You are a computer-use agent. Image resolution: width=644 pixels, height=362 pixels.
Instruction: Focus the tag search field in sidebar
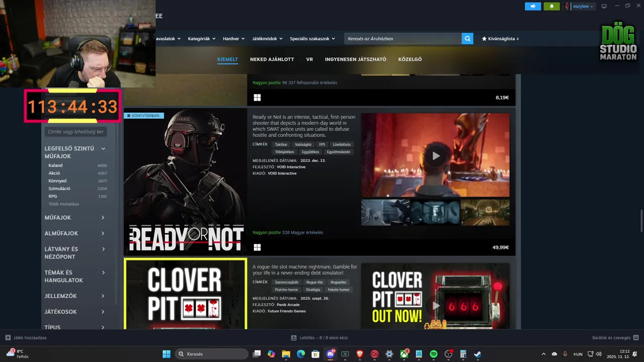pos(75,132)
